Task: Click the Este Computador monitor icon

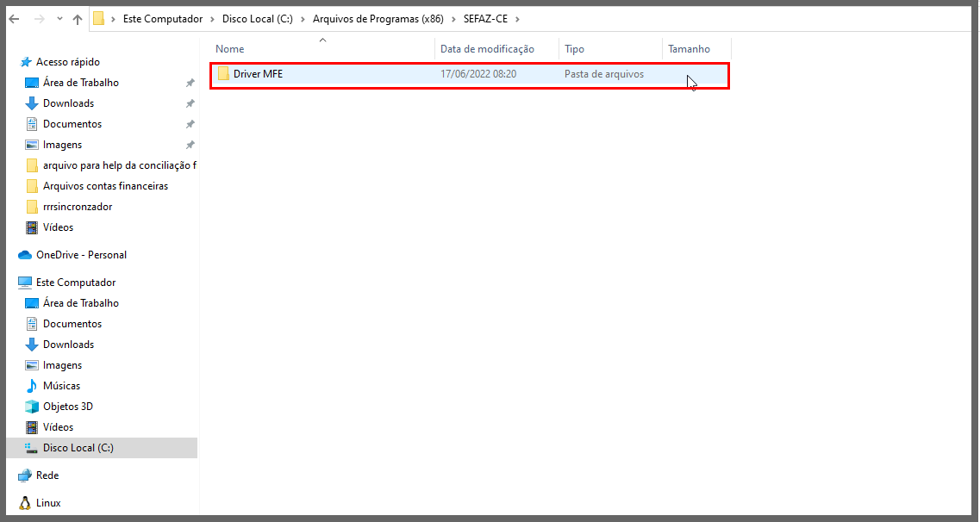Action: coord(25,283)
